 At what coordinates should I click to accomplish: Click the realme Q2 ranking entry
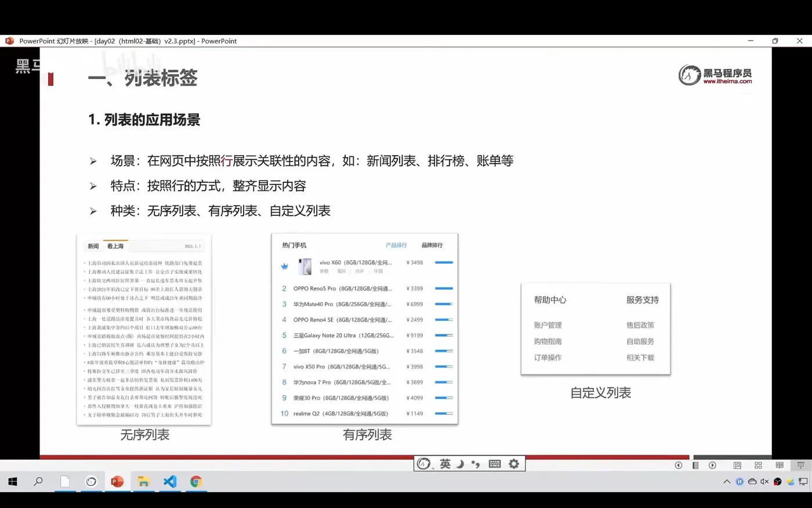point(340,414)
